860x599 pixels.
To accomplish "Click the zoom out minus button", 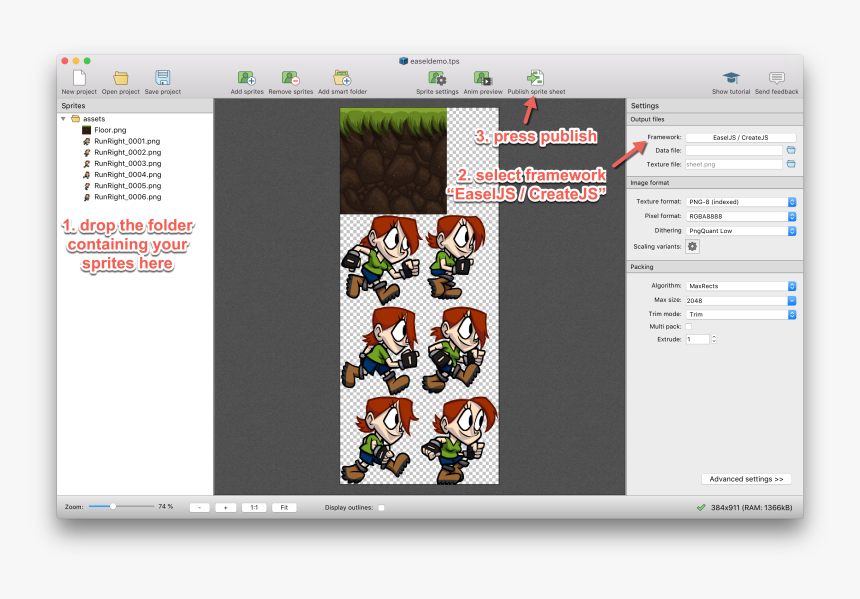I will (200, 507).
